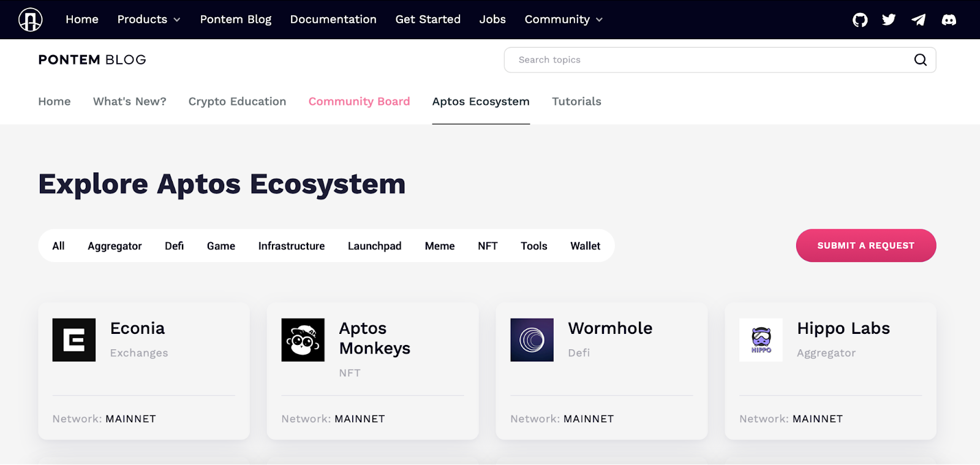Go to Documentation in top navigation
This screenshot has width=980, height=465.
point(333,20)
